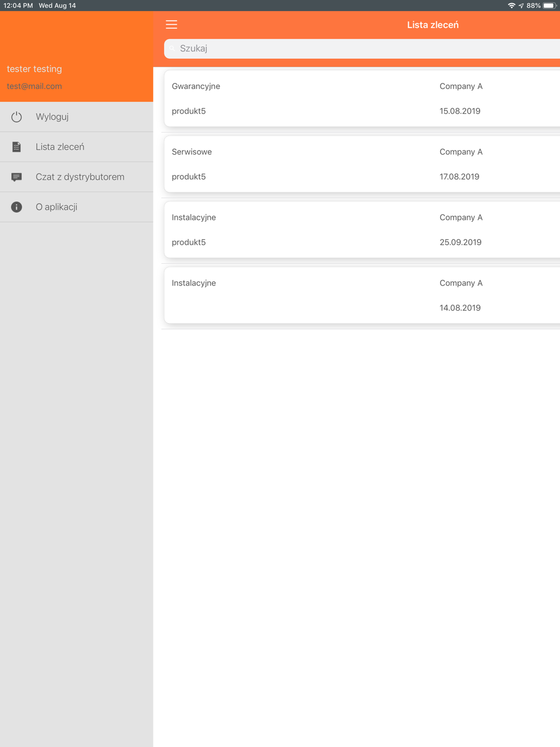Click the date 17.08.2019
Screen dimensions: 560x747
click(x=459, y=176)
